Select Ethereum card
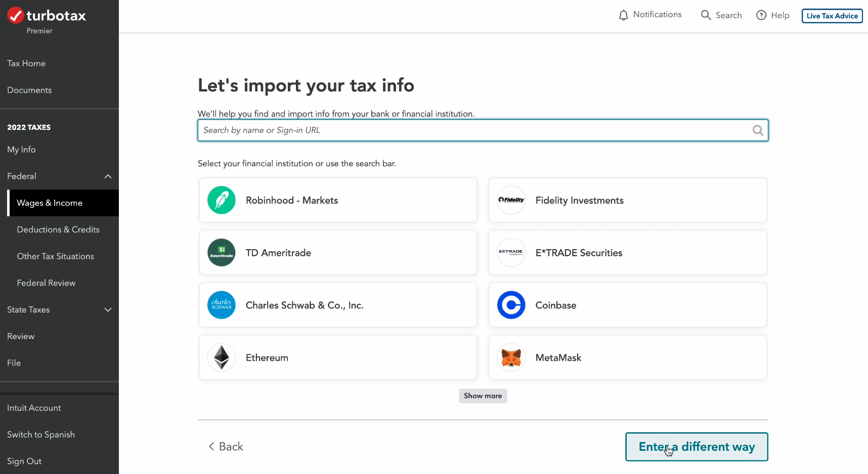868x474 pixels. point(338,358)
